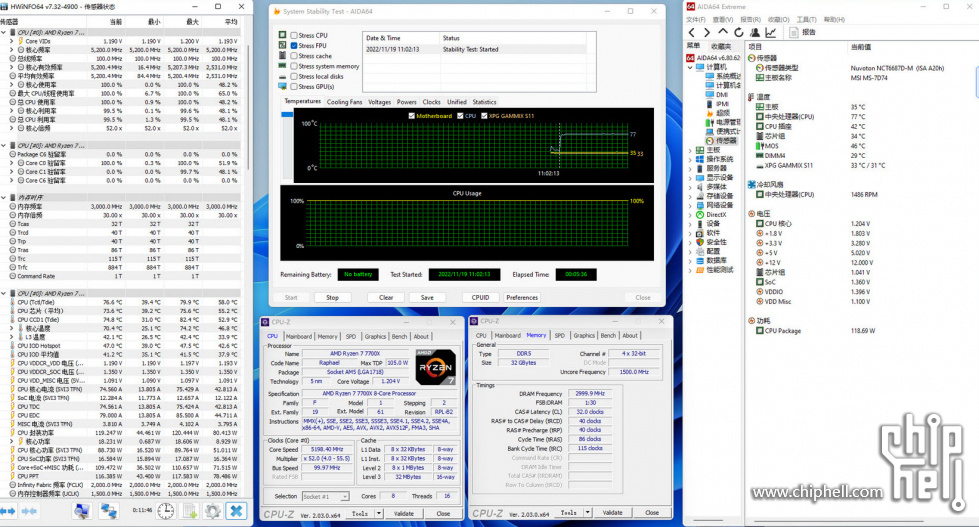Open the Socket #1 selection dropdown in CPU-Z
This screenshot has height=527, width=979.
pyautogui.click(x=325, y=496)
